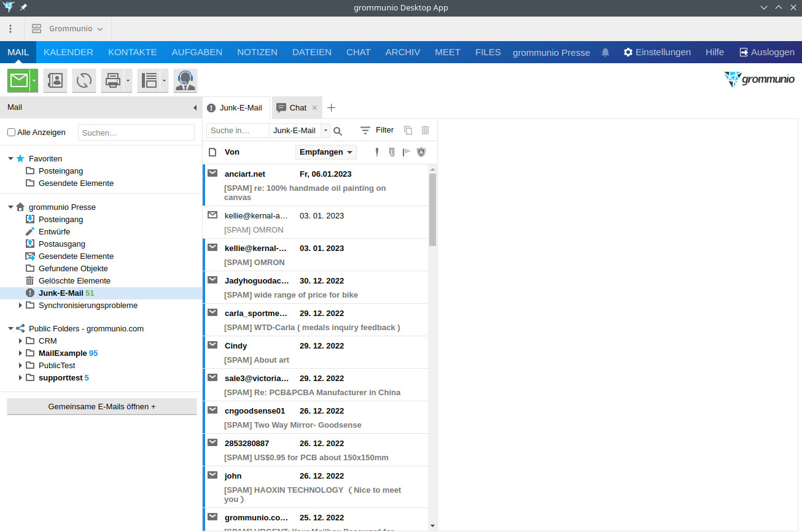Enable the Alle Anzeigen checkbox
Image resolution: width=802 pixels, height=532 pixels.
pyautogui.click(x=10, y=132)
